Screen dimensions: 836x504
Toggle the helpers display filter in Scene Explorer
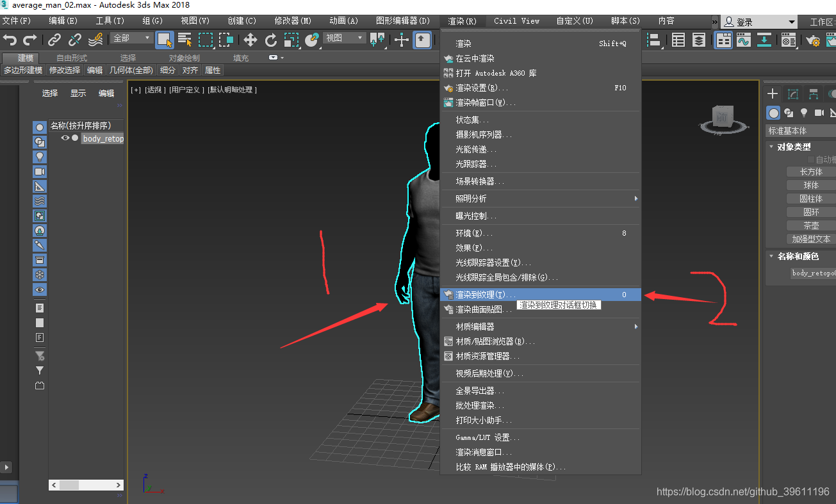(40, 186)
